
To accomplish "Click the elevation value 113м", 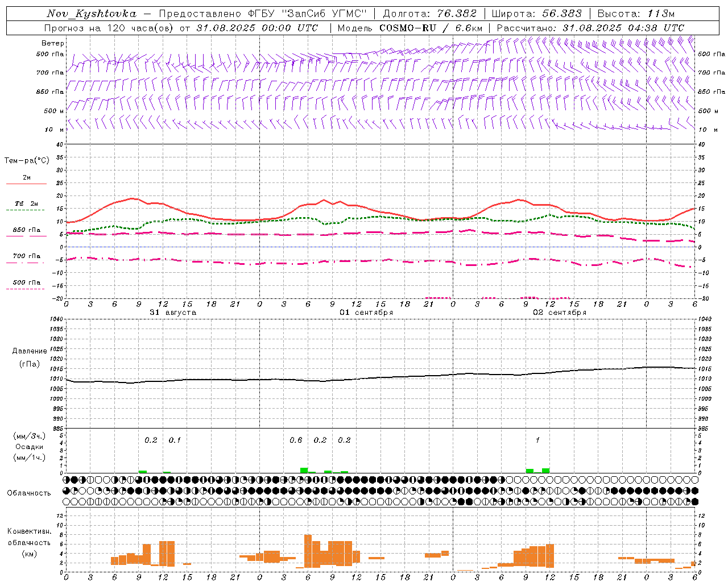I will point(660,14).
